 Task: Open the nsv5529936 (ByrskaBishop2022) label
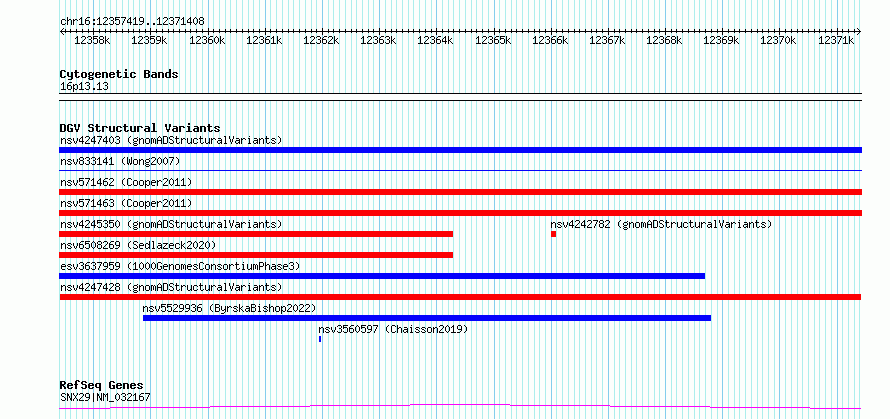pyautogui.click(x=229, y=308)
